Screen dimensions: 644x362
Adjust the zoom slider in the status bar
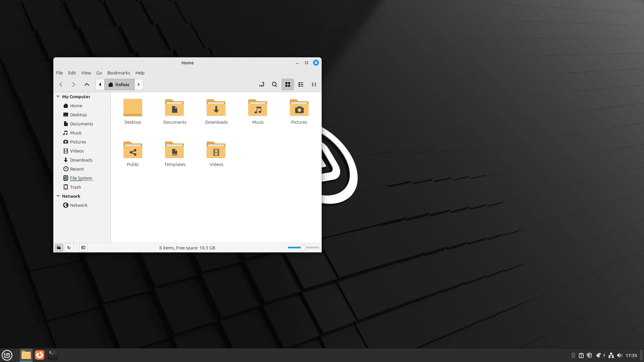303,247
